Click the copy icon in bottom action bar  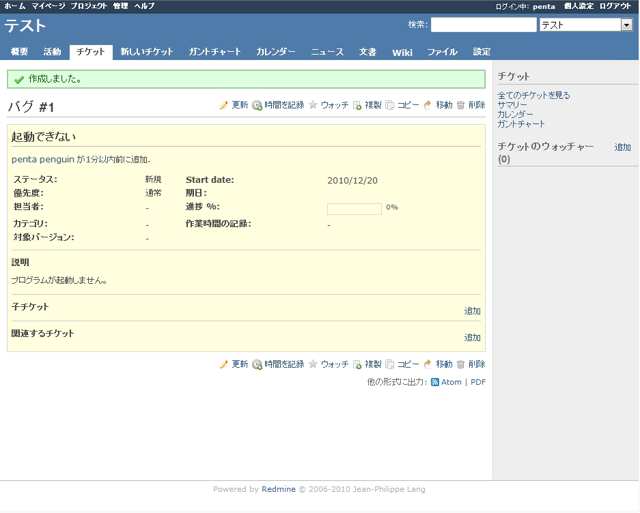pos(390,364)
